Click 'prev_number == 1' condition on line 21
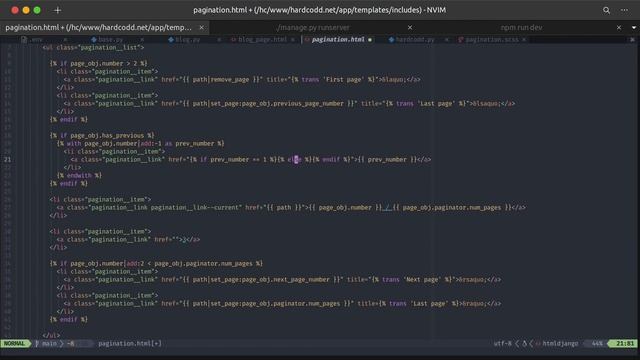The image size is (640, 360). (238, 160)
